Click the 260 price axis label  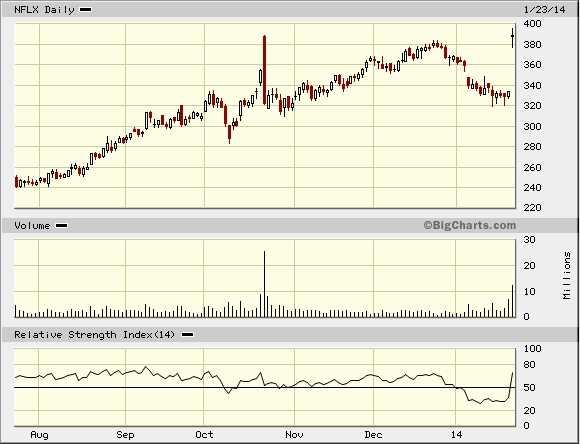click(532, 167)
